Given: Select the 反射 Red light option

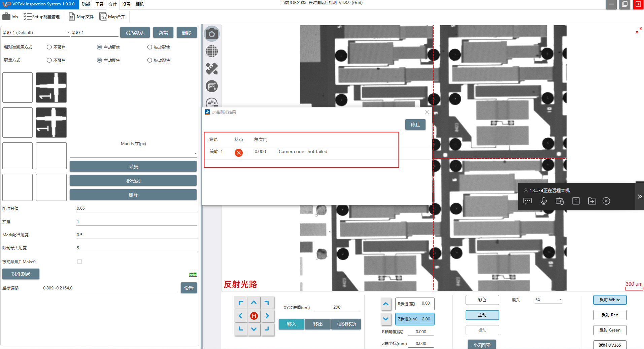Looking at the screenshot, I should [x=610, y=315].
